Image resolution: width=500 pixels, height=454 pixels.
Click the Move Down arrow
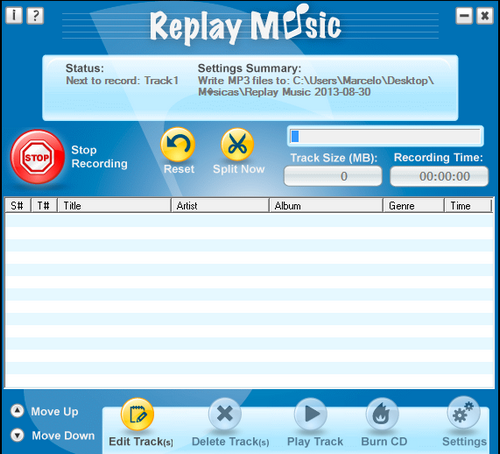(17, 435)
